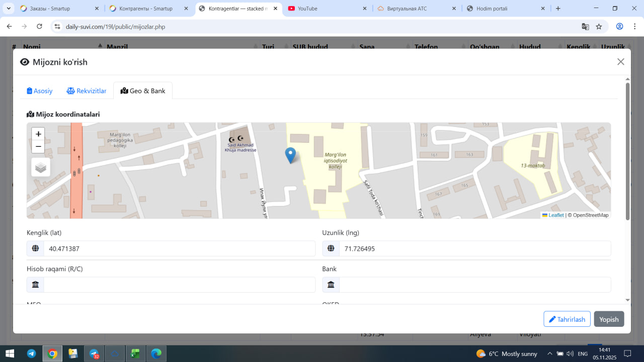Reload the page in Chrome
Viewport: 644px width, 362px height.
39,27
